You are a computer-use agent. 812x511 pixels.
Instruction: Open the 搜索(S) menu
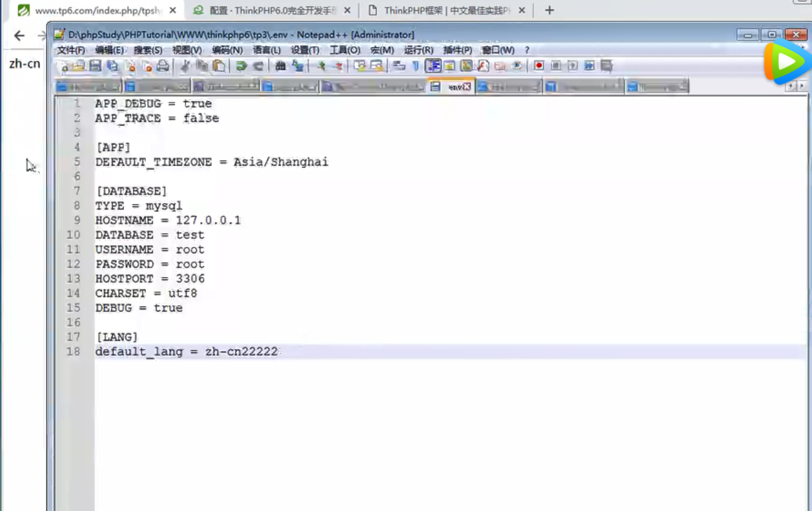pyautogui.click(x=148, y=50)
